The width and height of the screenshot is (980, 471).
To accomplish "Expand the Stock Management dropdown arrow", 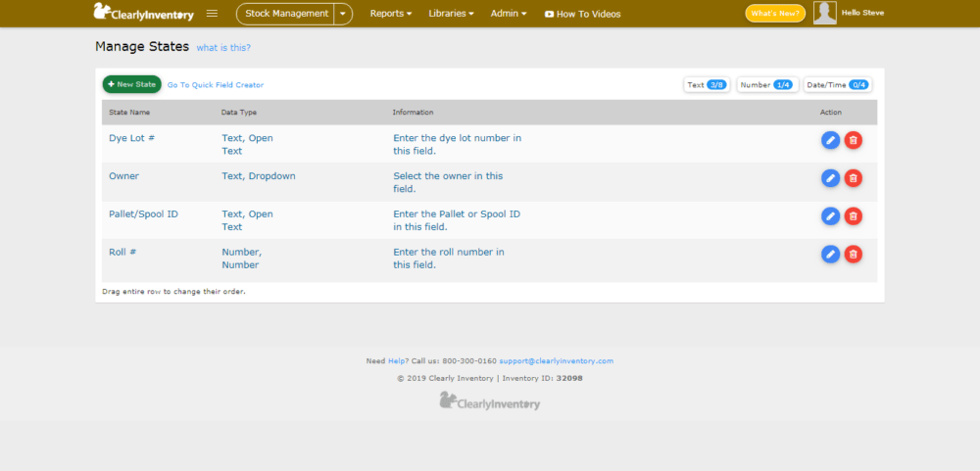I will click(343, 14).
